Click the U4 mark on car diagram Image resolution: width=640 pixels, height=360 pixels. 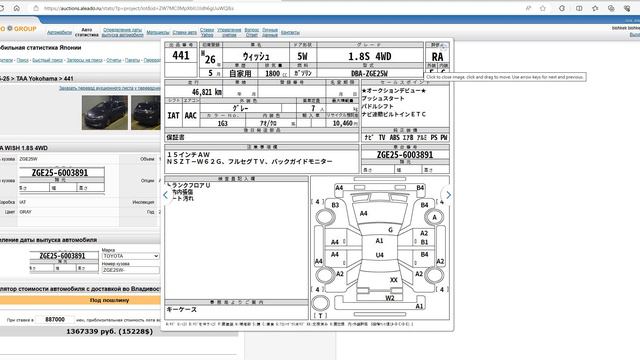[380, 255]
